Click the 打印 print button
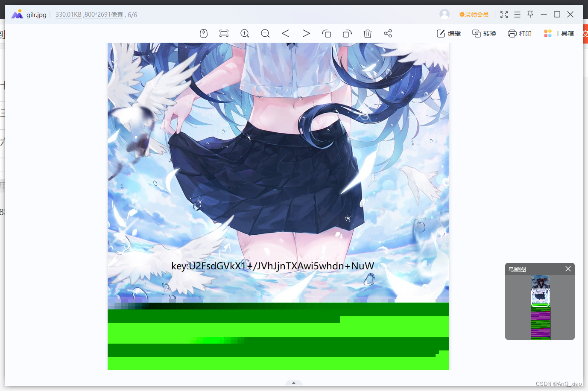Image resolution: width=588 pixels, height=391 pixels. (x=520, y=33)
